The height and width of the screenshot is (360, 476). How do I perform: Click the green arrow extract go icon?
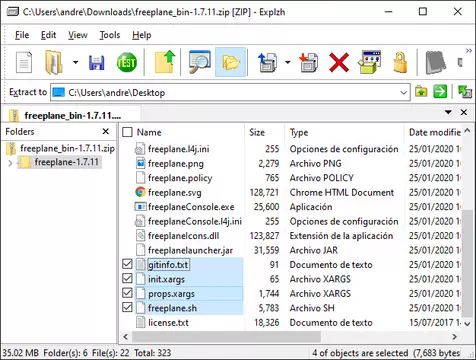[440, 92]
